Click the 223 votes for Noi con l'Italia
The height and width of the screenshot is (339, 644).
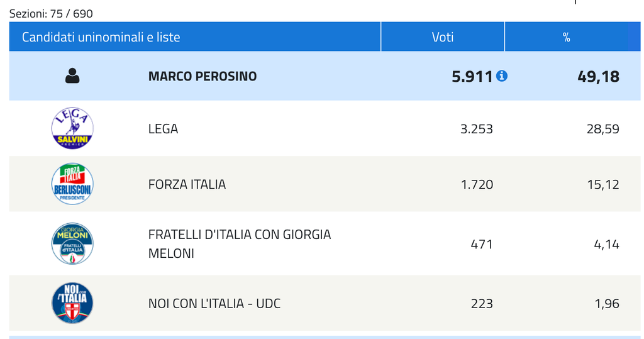[x=482, y=304]
